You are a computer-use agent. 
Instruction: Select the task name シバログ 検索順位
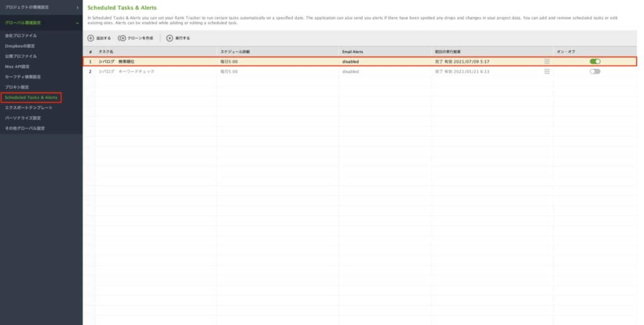click(116, 62)
